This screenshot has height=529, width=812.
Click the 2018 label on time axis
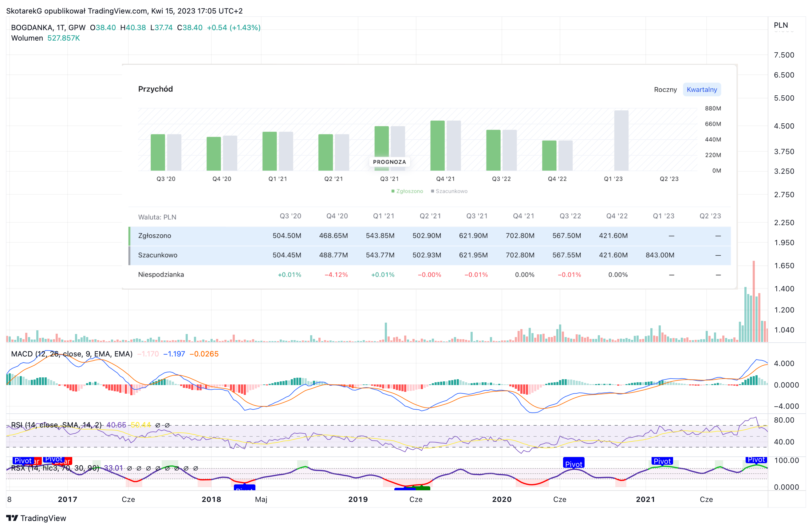click(x=211, y=499)
